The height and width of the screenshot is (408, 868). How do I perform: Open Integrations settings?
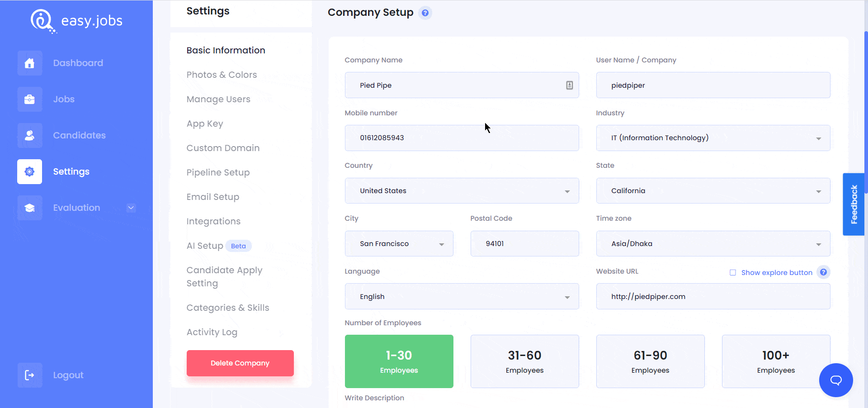[x=213, y=221]
